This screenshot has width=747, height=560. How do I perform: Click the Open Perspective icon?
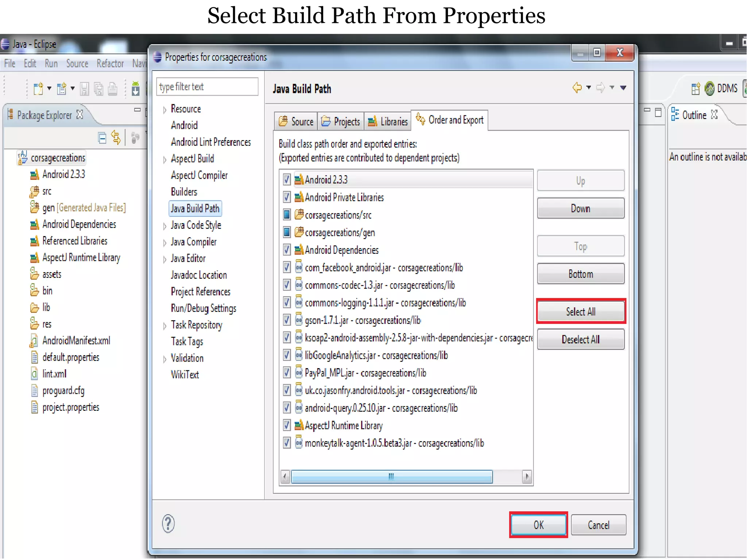pyautogui.click(x=696, y=88)
